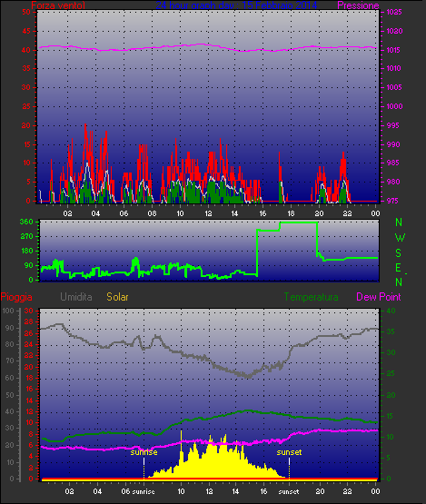Click the '50' wind speed axis value
The width and height of the screenshot is (426, 504).
(x=26, y=12)
